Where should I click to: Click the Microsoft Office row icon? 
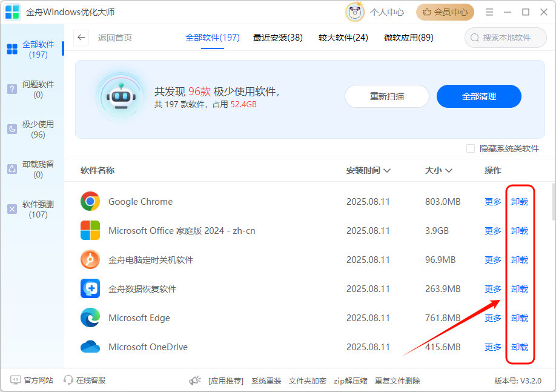(90, 230)
